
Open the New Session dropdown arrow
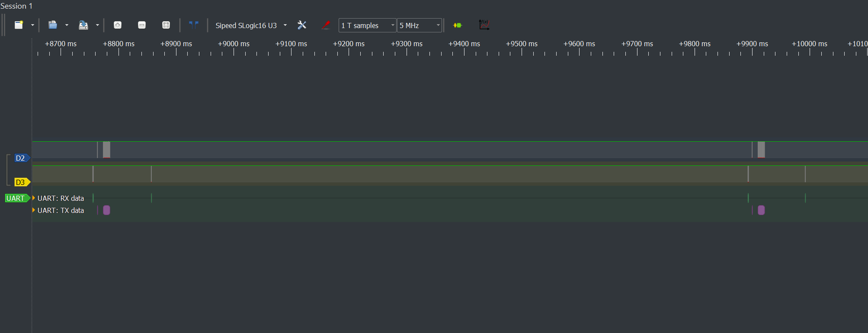point(32,25)
